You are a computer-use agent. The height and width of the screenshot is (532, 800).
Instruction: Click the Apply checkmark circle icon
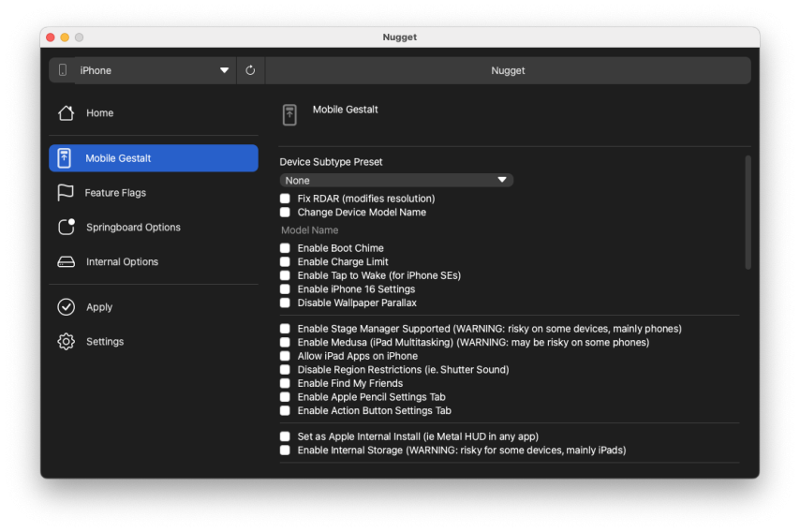66,307
